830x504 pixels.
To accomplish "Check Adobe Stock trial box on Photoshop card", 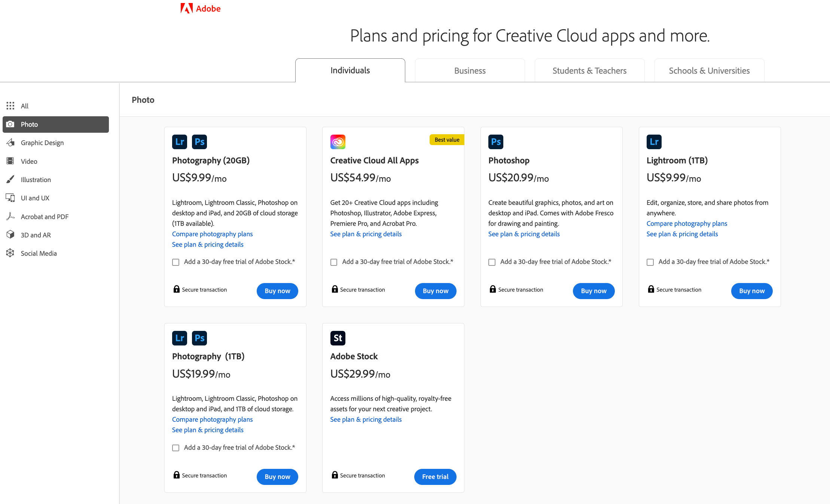I will coord(492,262).
